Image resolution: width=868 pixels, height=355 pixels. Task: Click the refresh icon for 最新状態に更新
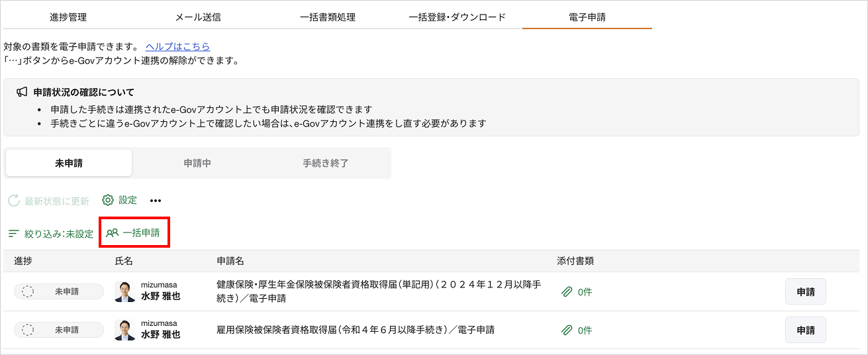click(14, 201)
